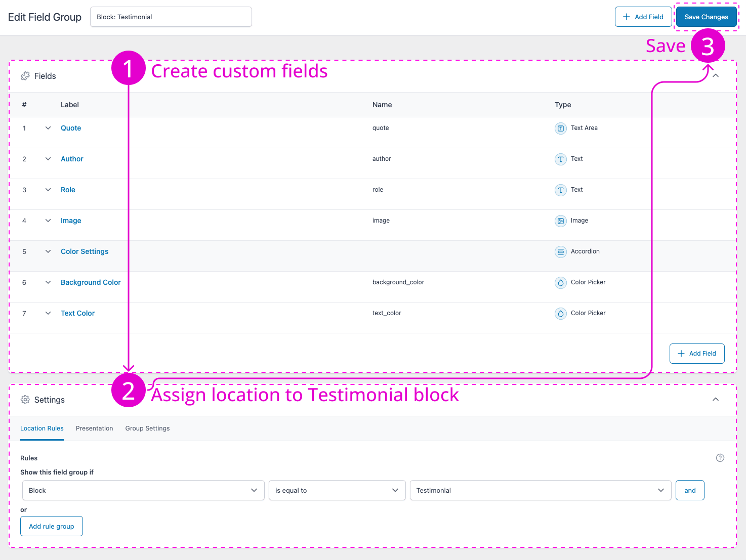Expand the Quote field row chevron
This screenshot has width=746, height=560.
pyautogui.click(x=48, y=128)
